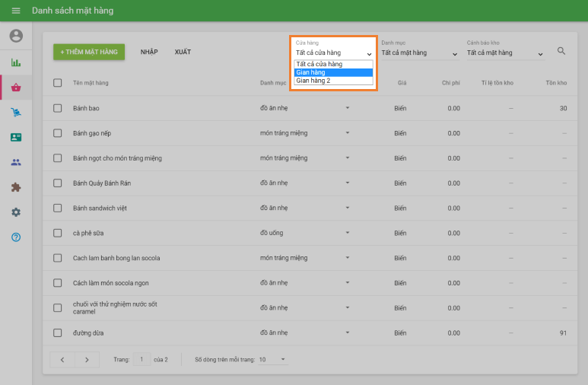Screen dimensions: 588x385
Task: Tick the checkbox for Bánh bao
Action: pos(58,108)
